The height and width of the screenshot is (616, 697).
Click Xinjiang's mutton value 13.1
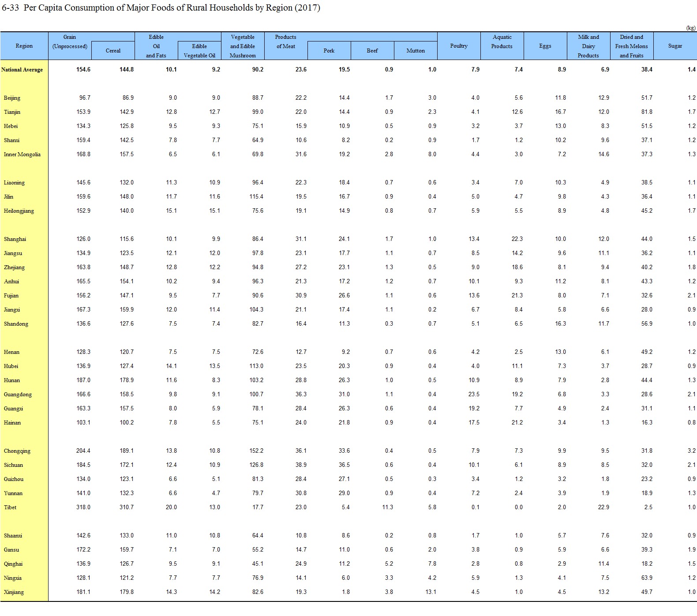pos(431,592)
